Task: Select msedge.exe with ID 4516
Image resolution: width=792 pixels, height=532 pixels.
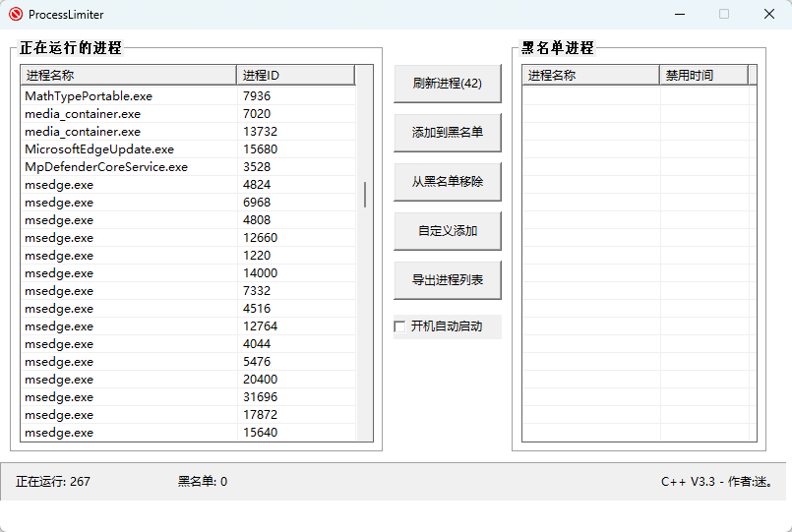Action: pos(188,308)
